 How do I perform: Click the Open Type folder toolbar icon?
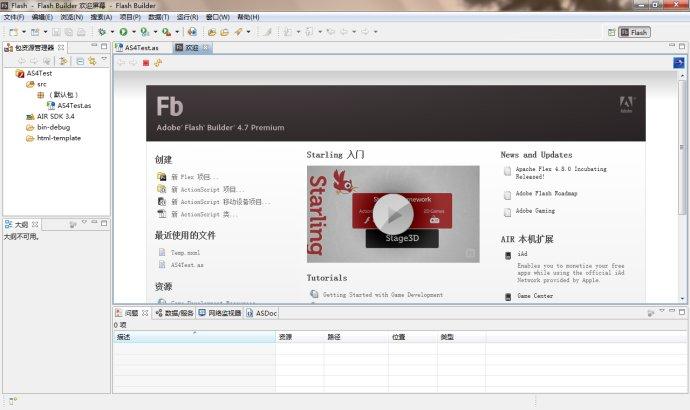point(212,32)
